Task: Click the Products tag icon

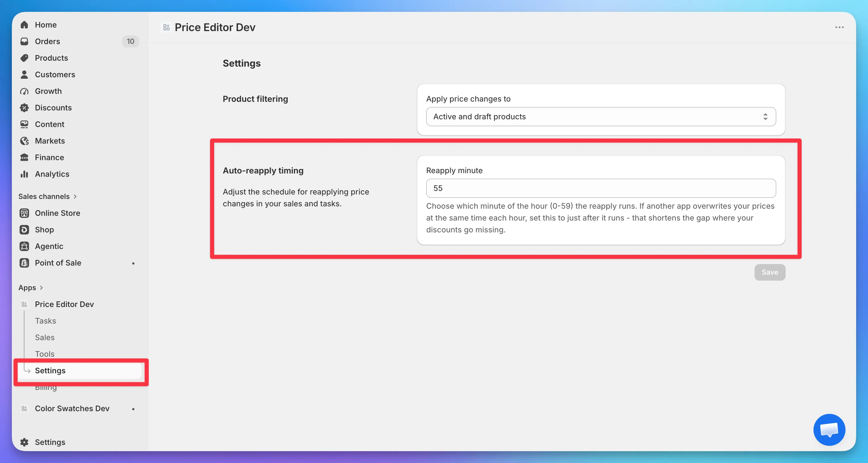Action: point(24,58)
